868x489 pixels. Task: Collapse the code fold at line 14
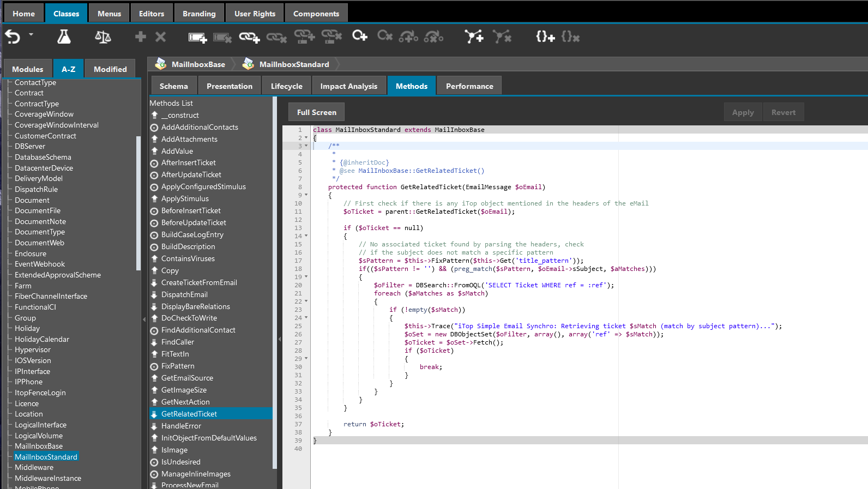click(306, 236)
